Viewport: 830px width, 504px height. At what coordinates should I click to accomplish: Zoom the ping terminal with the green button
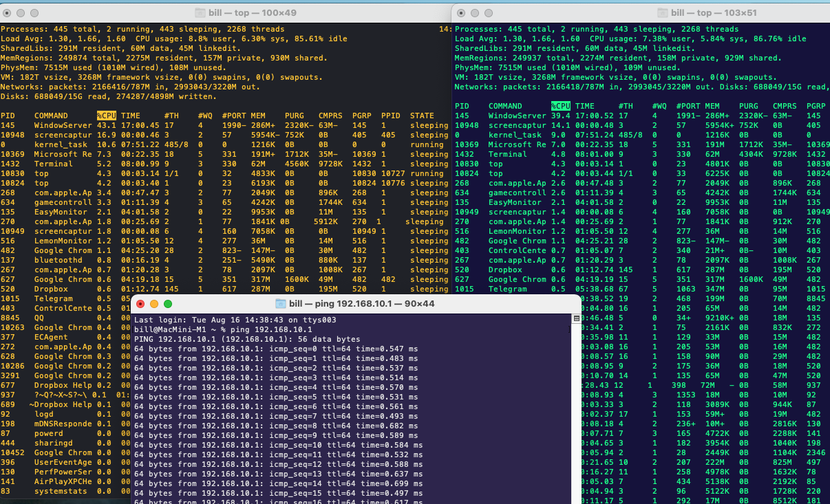(168, 304)
